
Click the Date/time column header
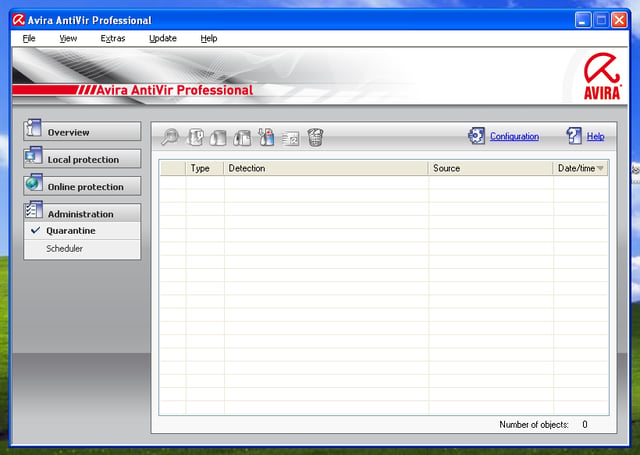point(580,168)
